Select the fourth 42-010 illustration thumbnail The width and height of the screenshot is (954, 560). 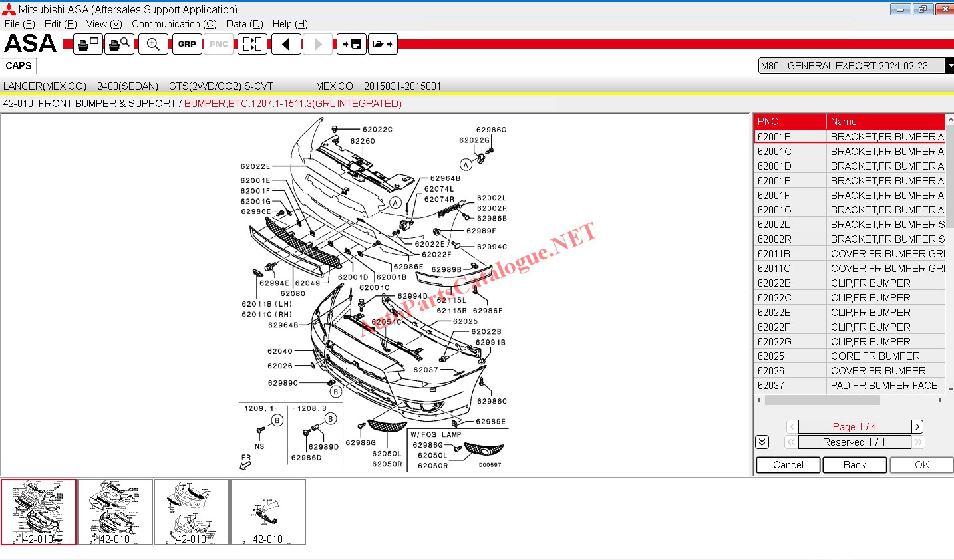tap(268, 512)
